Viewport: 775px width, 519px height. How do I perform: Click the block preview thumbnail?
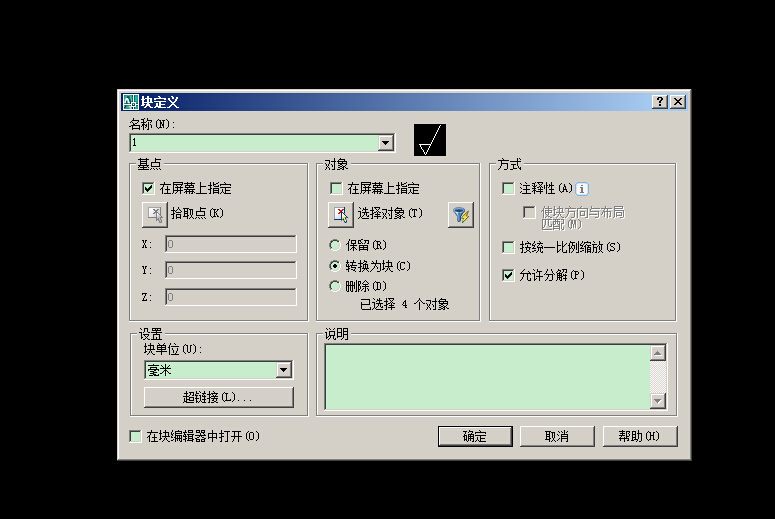click(430, 140)
